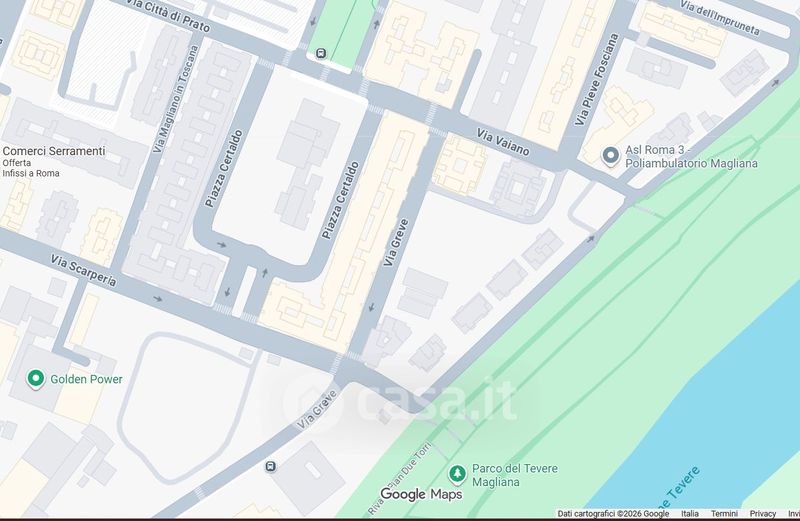Click the Via Pieve Fosciana street label
The image size is (800, 521).
point(596,80)
